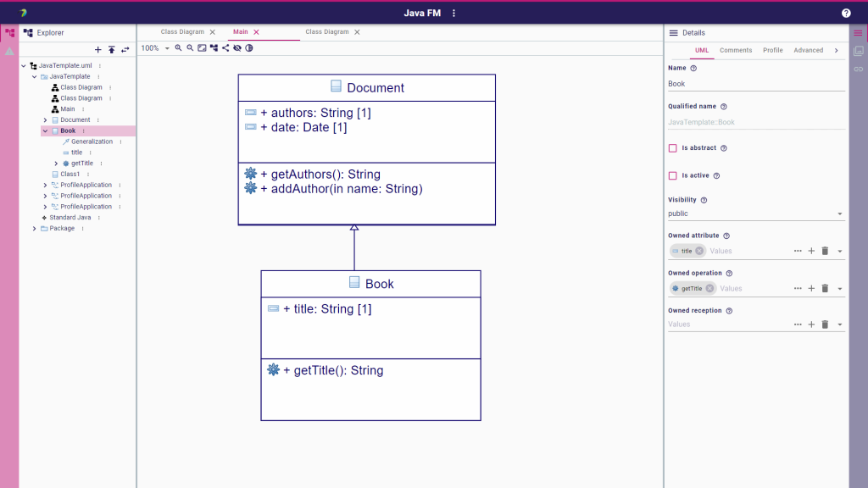Image resolution: width=868 pixels, height=488 pixels.
Task: Open the Visibility dropdown showing public
Action: pos(756,213)
